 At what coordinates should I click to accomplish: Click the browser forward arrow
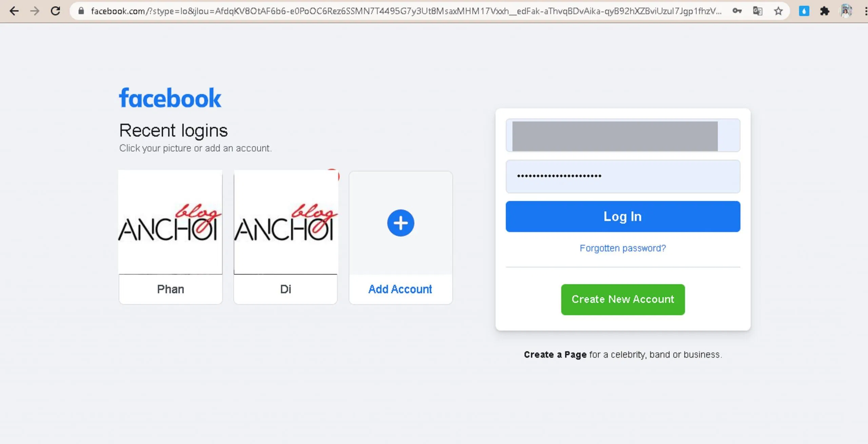click(35, 11)
